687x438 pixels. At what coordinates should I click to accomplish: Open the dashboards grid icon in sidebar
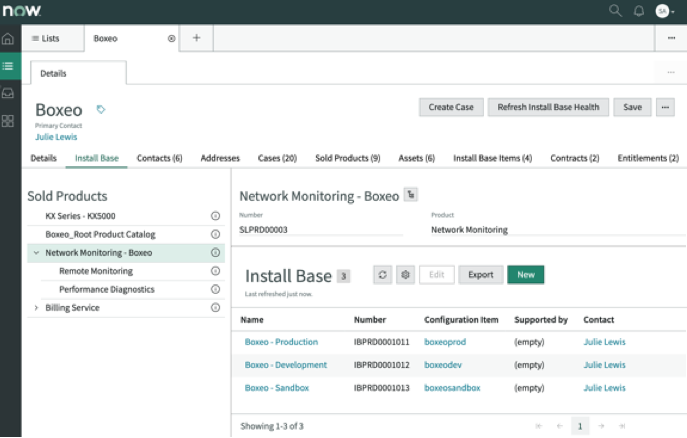click(8, 121)
